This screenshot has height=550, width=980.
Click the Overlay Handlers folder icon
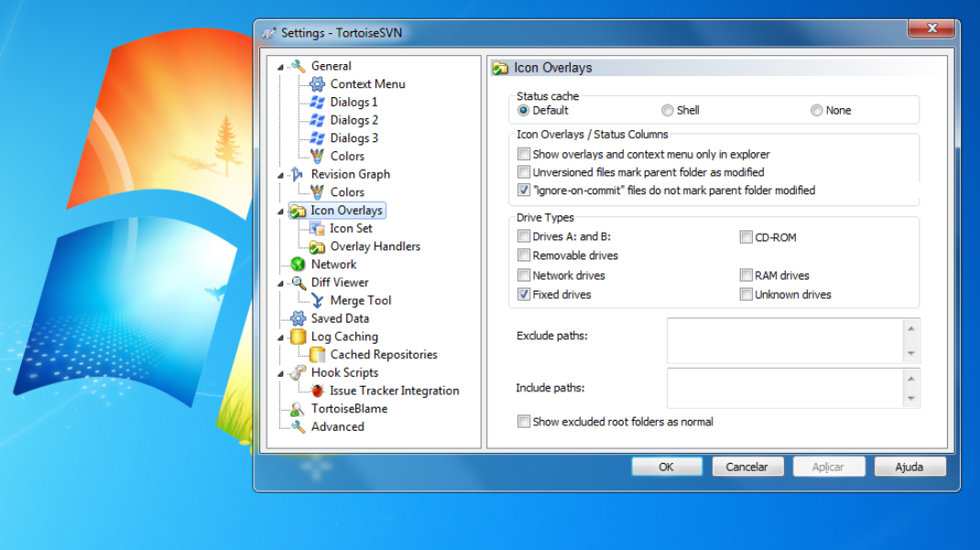(318, 247)
